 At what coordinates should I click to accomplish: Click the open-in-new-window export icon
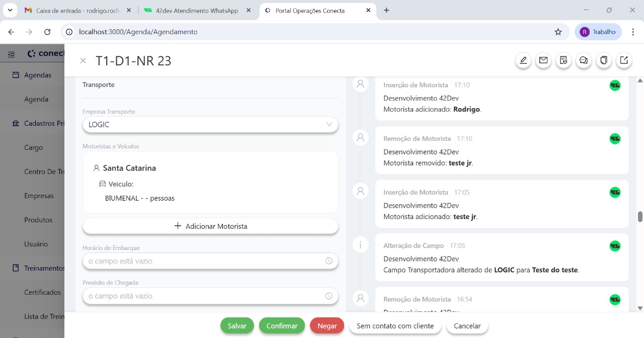pos(624,60)
